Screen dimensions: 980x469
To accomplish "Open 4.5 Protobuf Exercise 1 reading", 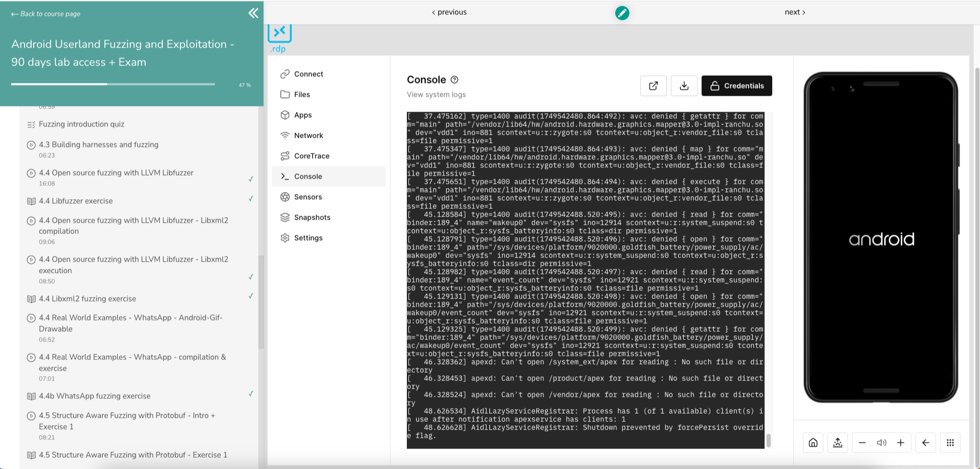I will (133, 455).
